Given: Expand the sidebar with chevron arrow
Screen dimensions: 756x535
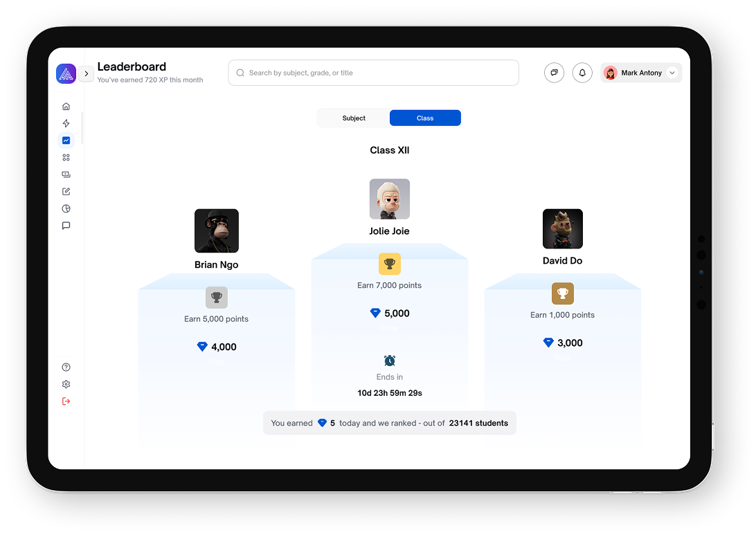Looking at the screenshot, I should pos(87,74).
